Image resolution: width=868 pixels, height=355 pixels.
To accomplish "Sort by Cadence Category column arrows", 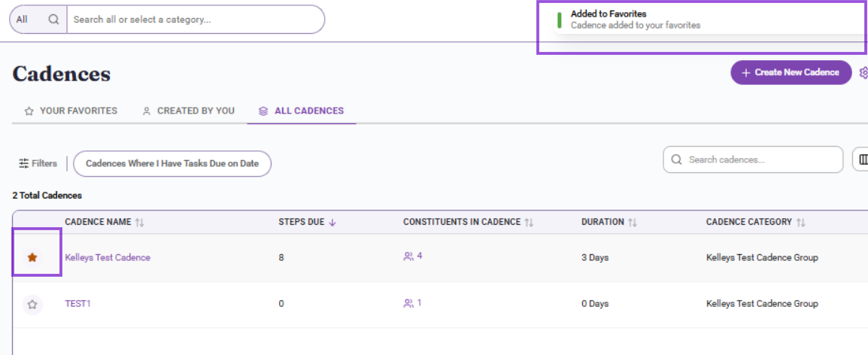I will point(800,222).
